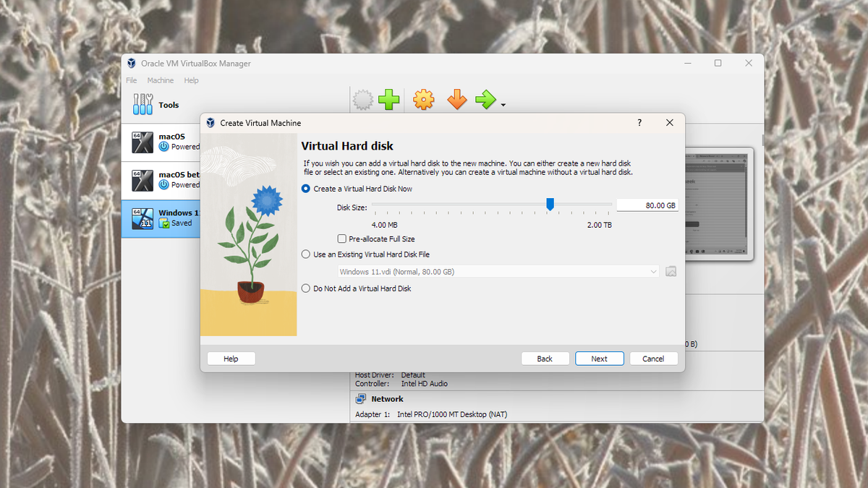Click the New virtual machine green plus icon
Viewport: 868px width, 488px height.
[x=388, y=100]
